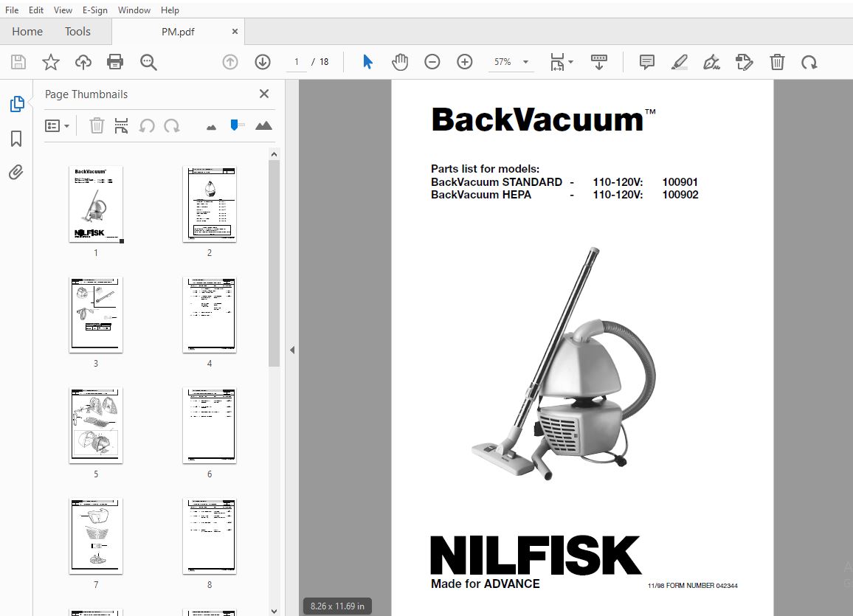Save the file with the floppy icon

[x=18, y=62]
